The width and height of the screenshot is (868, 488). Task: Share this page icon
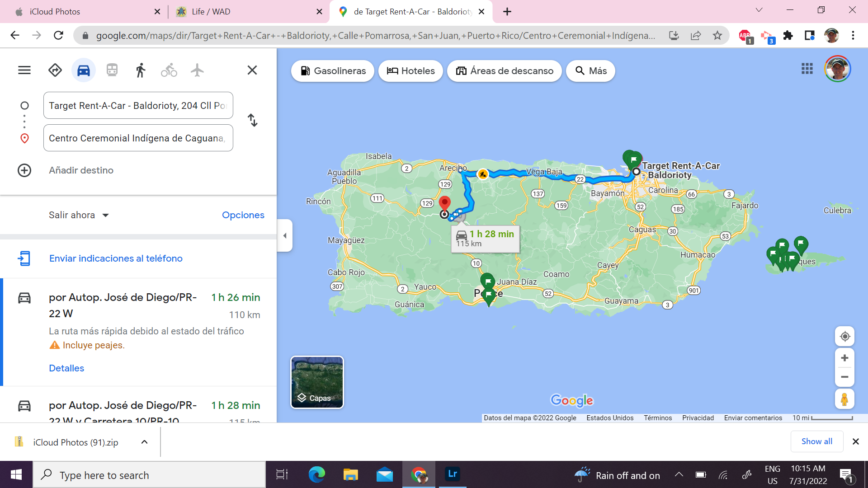[x=696, y=35]
